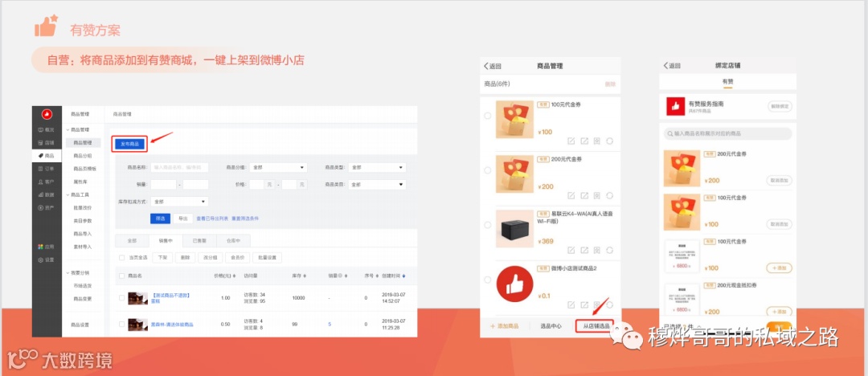Click the blue 发布商品 button
This screenshot has width=868, height=376.
point(130,144)
